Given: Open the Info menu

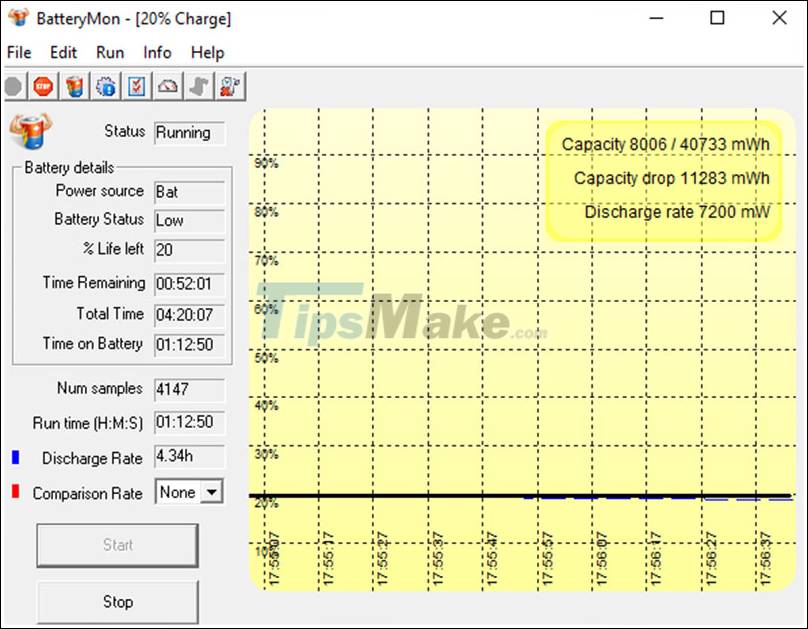Looking at the screenshot, I should coord(157,52).
